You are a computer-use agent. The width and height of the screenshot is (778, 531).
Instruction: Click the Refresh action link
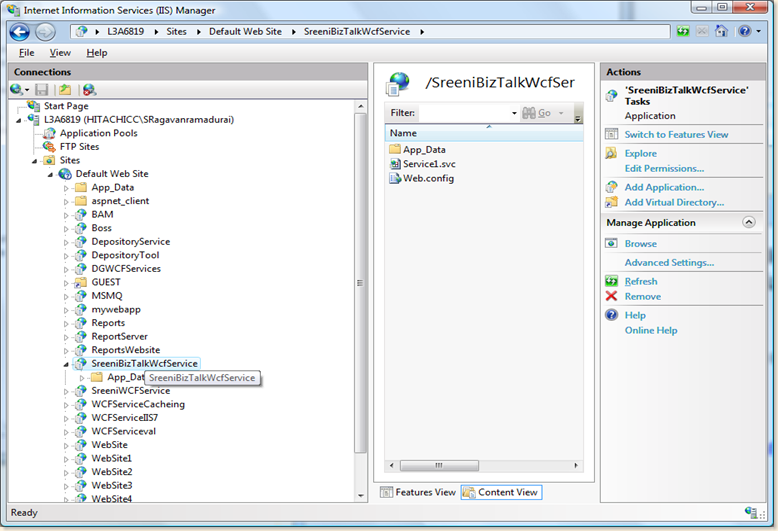coord(641,281)
